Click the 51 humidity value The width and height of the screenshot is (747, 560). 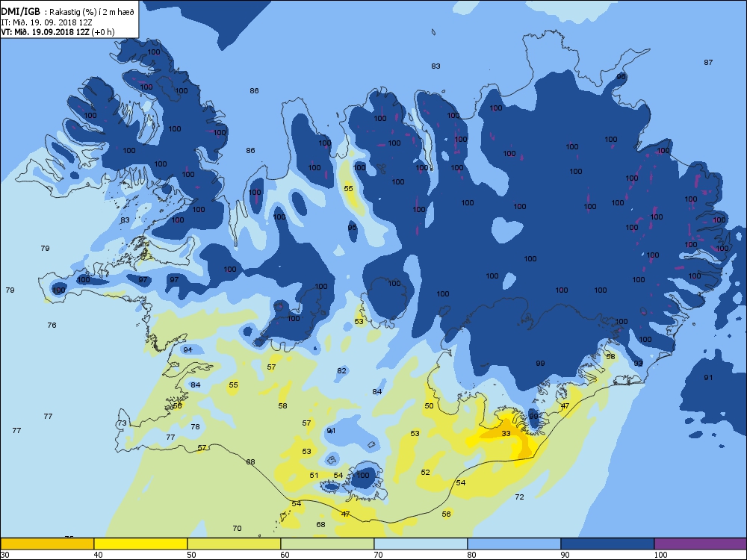tap(314, 475)
